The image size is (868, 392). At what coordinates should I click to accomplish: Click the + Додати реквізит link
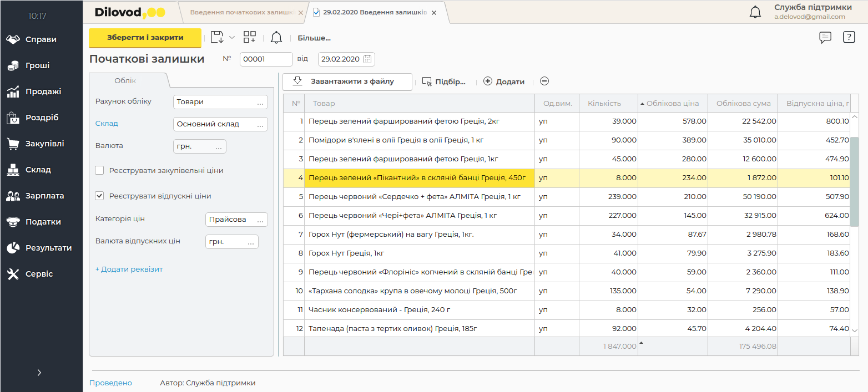click(x=129, y=269)
